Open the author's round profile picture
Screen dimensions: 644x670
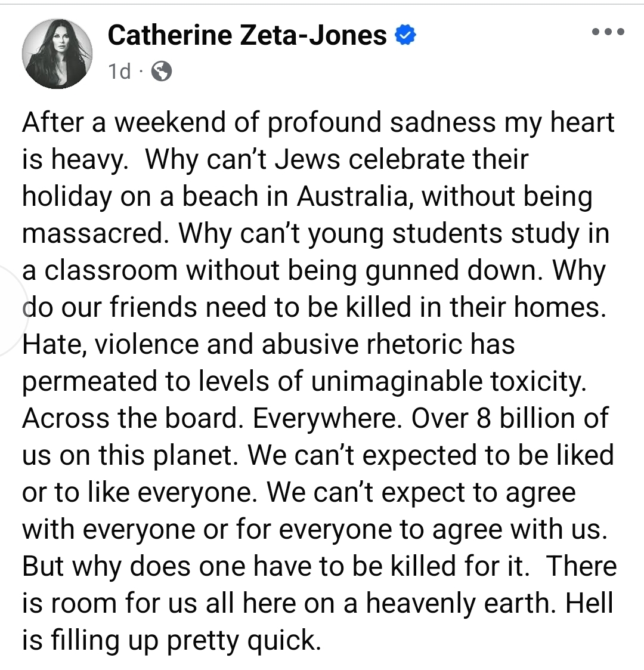tap(57, 54)
